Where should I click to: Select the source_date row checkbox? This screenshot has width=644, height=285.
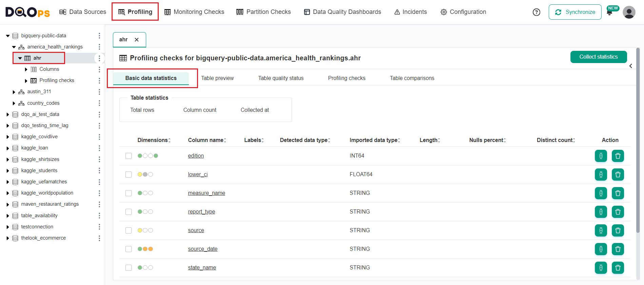[129, 249]
